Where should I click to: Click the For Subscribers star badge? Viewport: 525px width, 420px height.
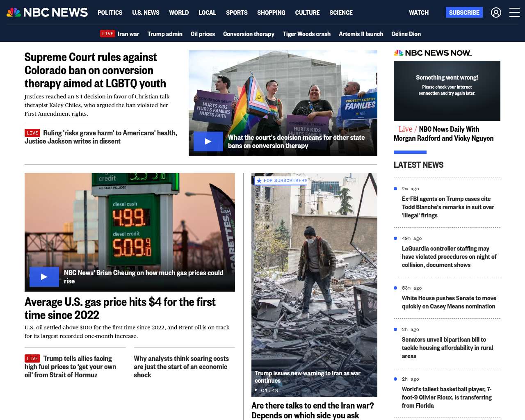(281, 180)
